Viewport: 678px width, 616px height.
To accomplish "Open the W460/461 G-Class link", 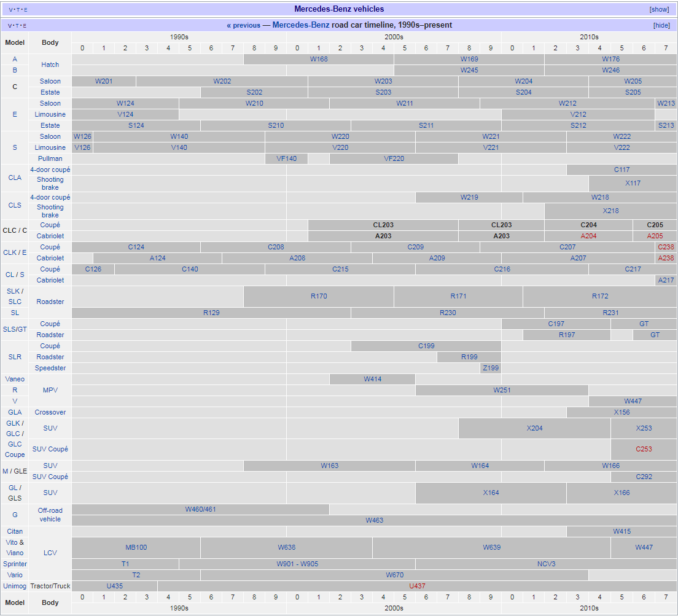I will [201, 509].
